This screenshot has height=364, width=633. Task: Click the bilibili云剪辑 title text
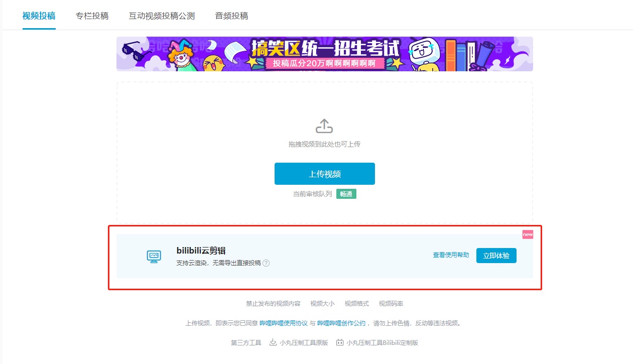tap(201, 251)
